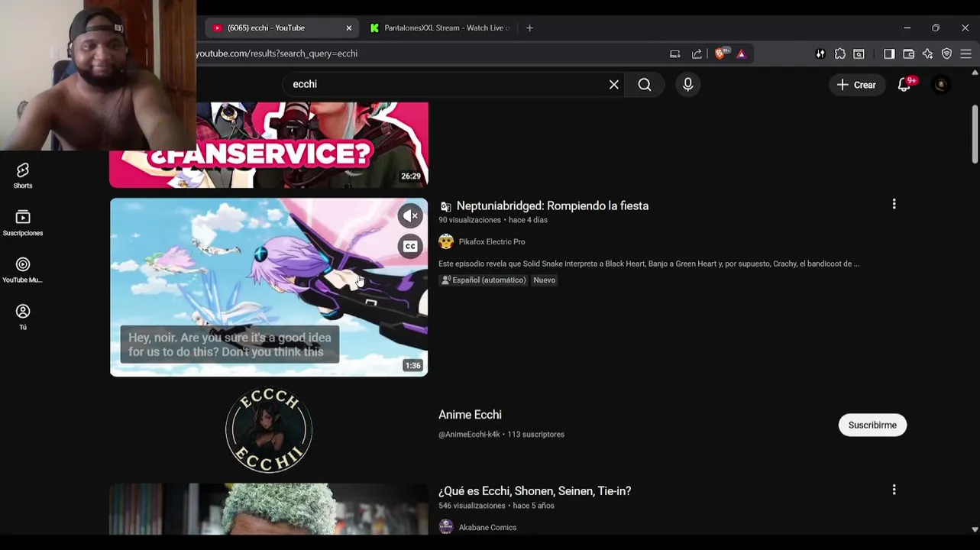Open YouTube Music in the sidebar
The image size is (980, 550).
(x=23, y=270)
